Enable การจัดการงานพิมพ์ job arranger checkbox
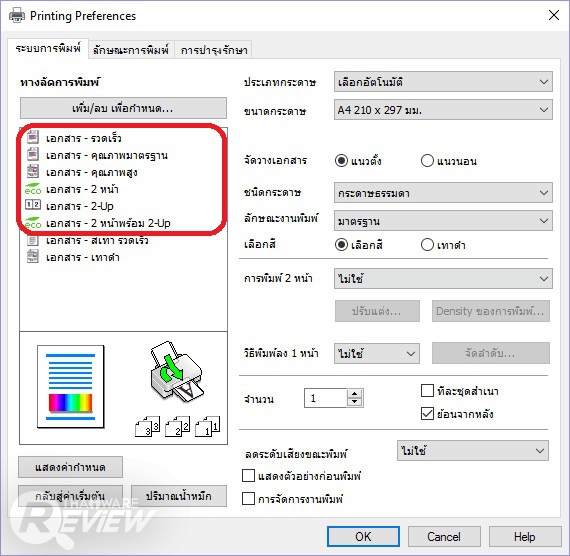 pos(248,498)
